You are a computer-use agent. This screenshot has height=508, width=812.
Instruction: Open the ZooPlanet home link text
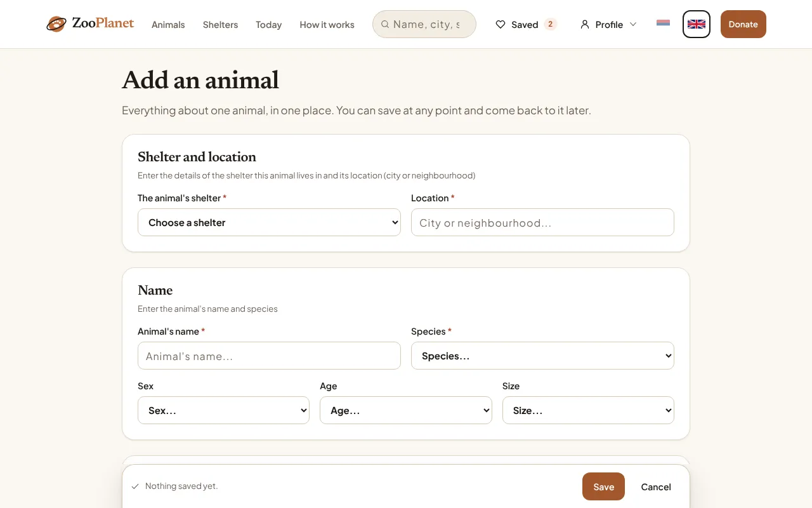(103, 23)
